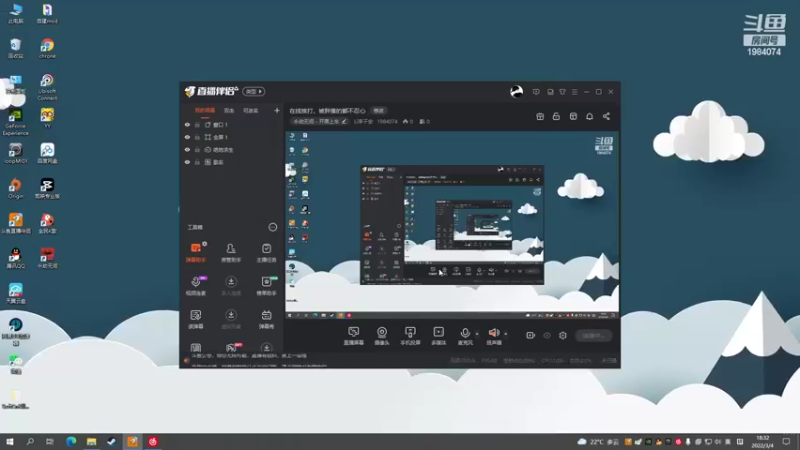Select the first red scene tab
Screen dimensions: 800x450
205,111
